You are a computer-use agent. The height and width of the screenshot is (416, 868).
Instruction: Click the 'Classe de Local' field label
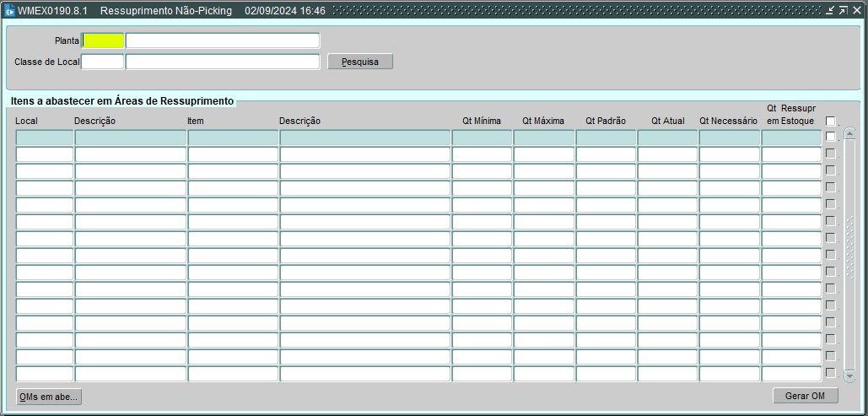[47, 62]
